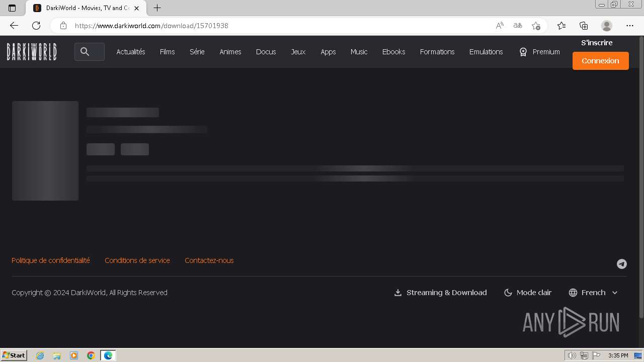Screen dimensions: 644x362
Task: Open the volume tray icon
Action: [x=572, y=355]
